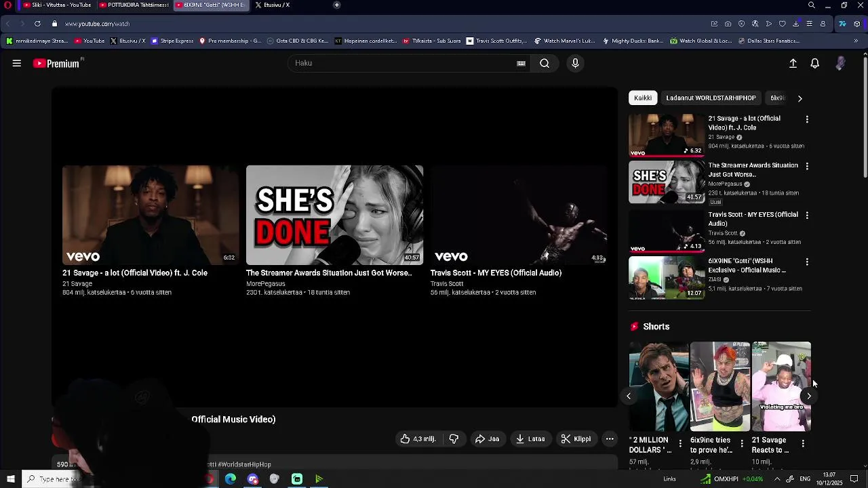Like the video (4,3 milj.)

pos(418,439)
